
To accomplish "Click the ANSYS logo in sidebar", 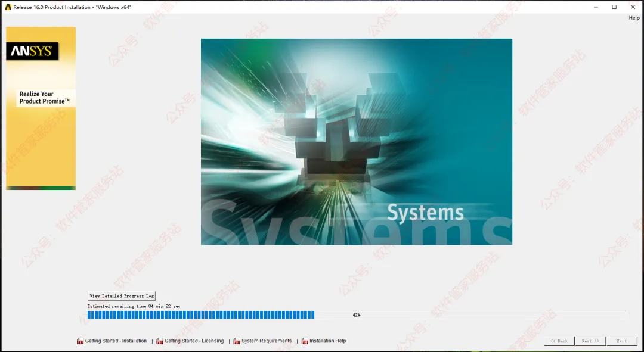I will (32, 51).
